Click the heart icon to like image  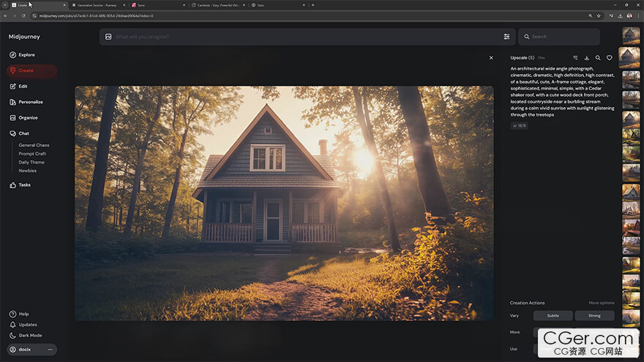[x=609, y=58]
